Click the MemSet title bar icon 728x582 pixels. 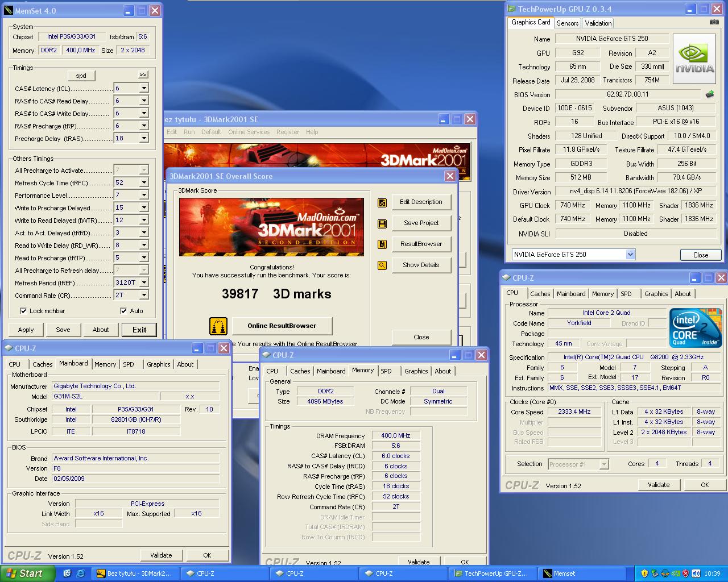pos(8,11)
